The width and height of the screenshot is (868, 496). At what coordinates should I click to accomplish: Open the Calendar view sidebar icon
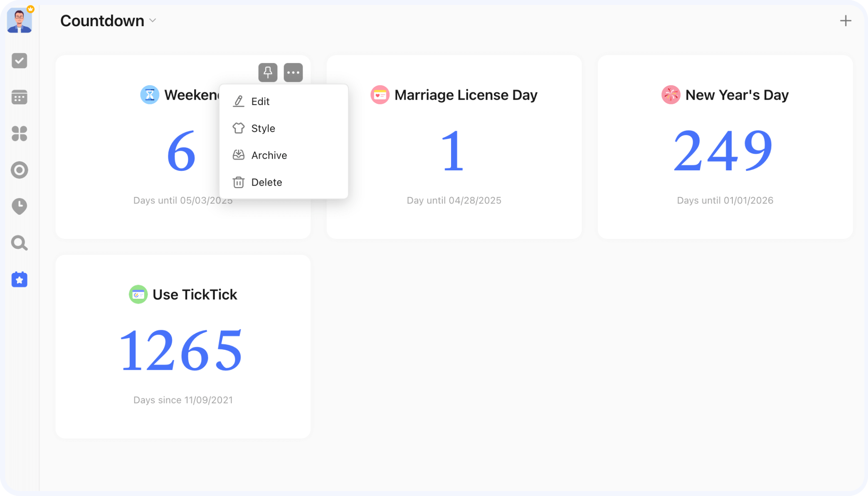(19, 97)
